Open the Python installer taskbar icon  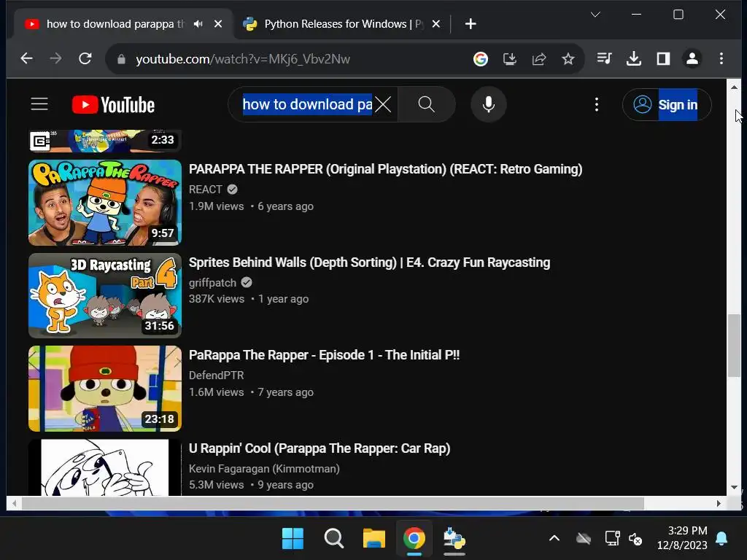click(454, 539)
